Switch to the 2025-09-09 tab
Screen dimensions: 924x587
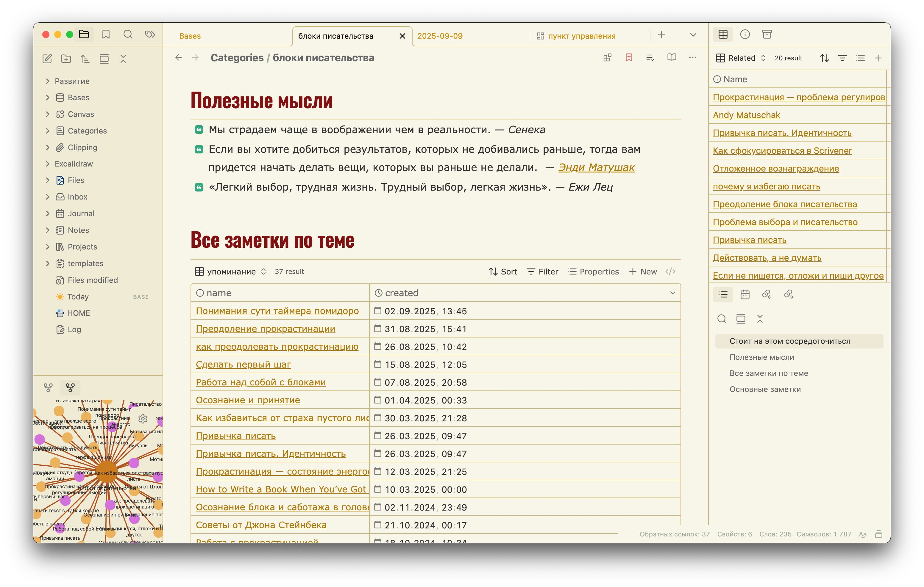[x=440, y=36]
